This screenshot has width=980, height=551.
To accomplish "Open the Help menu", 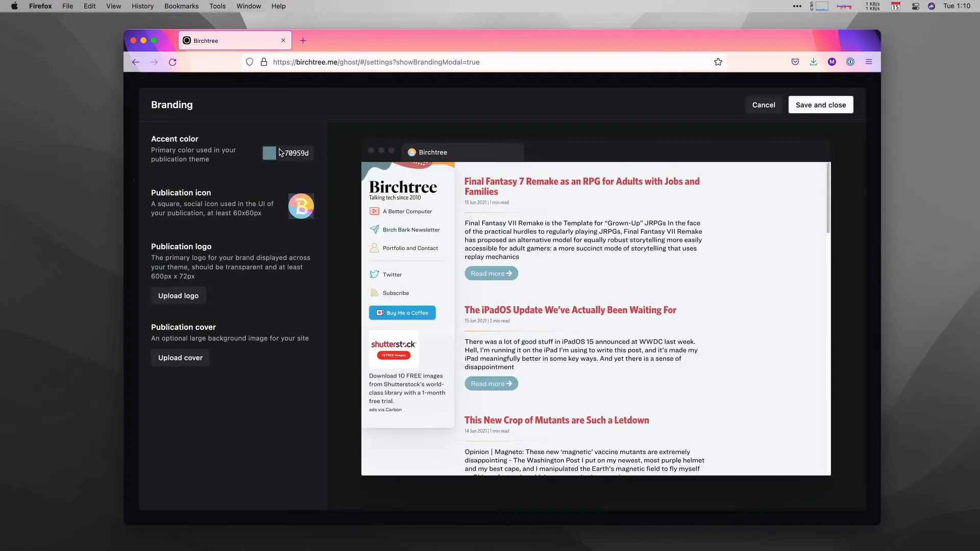I will pos(278,6).
